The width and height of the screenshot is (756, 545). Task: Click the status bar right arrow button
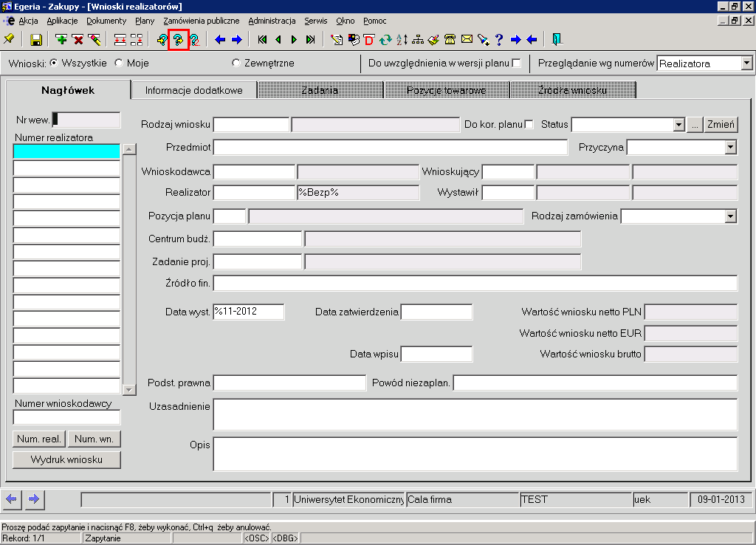point(34,499)
